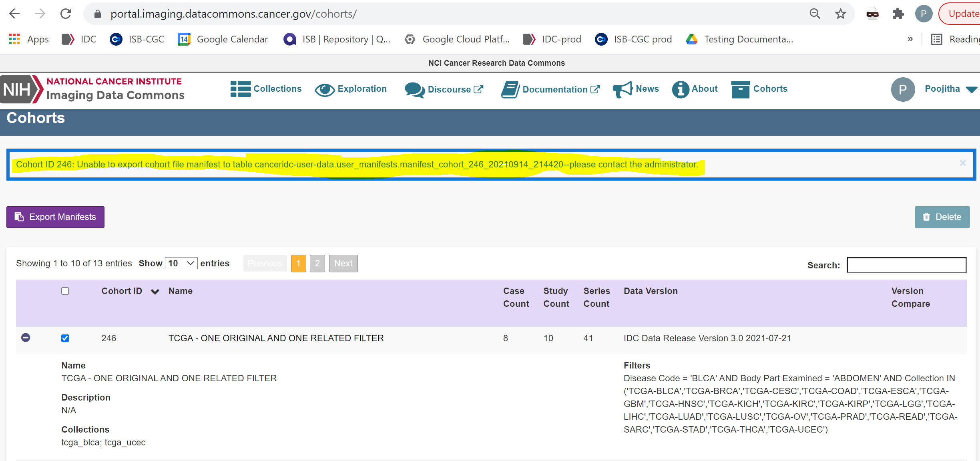The height and width of the screenshot is (461, 980).
Task: Click the Discourse chat bubble icon
Action: (x=414, y=90)
